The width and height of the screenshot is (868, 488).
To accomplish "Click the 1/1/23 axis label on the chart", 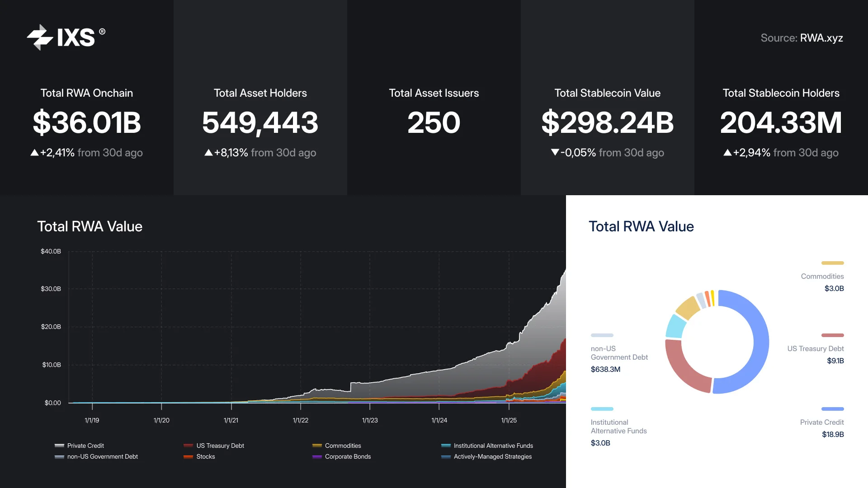I will 371,420.
